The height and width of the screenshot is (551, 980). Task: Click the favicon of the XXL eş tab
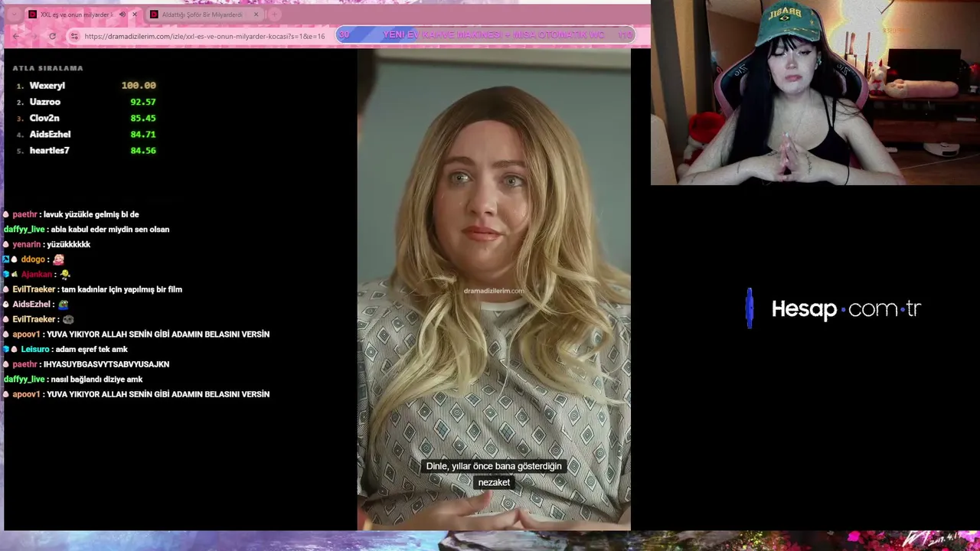32,15
